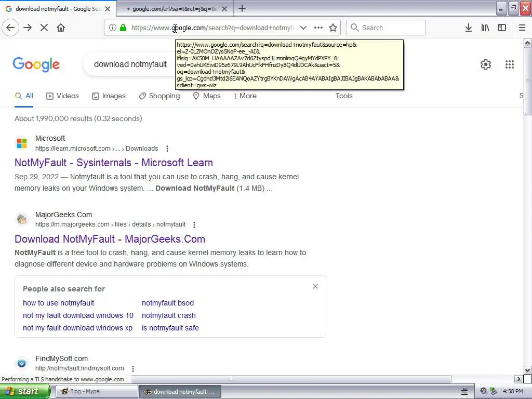The image size is (532, 399).
Task: Open the Library icon in toolbar
Action: coord(485,28)
